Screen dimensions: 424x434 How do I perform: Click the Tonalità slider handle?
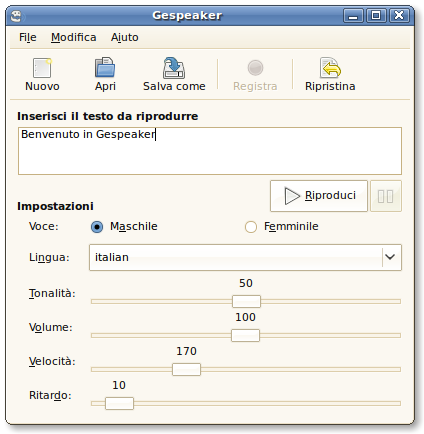[246, 301]
